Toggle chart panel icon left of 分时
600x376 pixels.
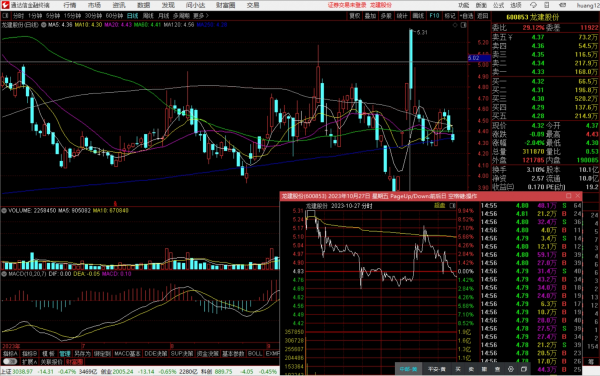coord(5,16)
